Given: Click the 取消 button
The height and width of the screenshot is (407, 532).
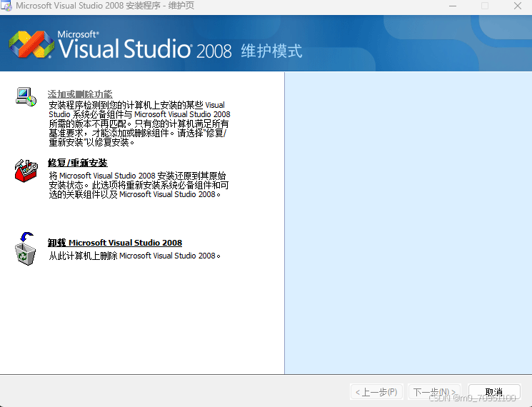Looking at the screenshot, I should coord(494,392).
